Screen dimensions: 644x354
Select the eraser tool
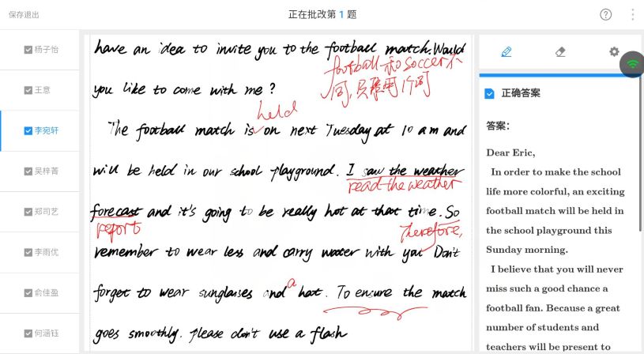(x=560, y=52)
